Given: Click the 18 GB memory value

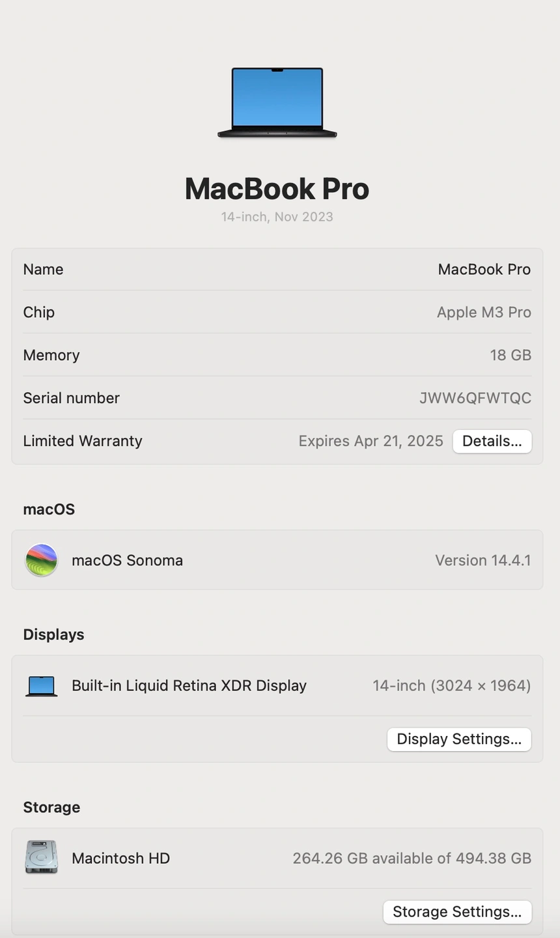Looking at the screenshot, I should pyautogui.click(x=511, y=355).
